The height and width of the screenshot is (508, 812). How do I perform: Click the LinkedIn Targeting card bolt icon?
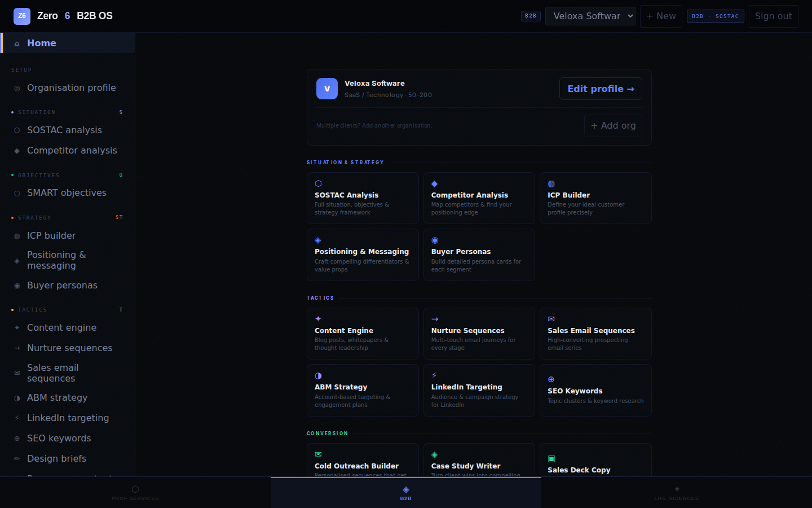434,375
